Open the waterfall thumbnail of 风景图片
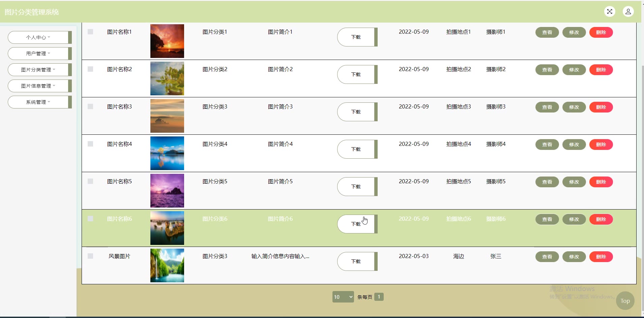The height and width of the screenshot is (318, 644). pyautogui.click(x=167, y=265)
